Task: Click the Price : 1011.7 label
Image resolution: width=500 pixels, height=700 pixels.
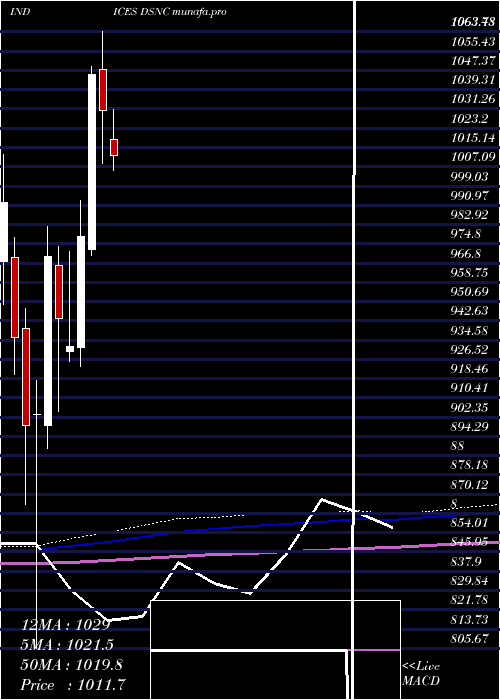Action: [73, 685]
